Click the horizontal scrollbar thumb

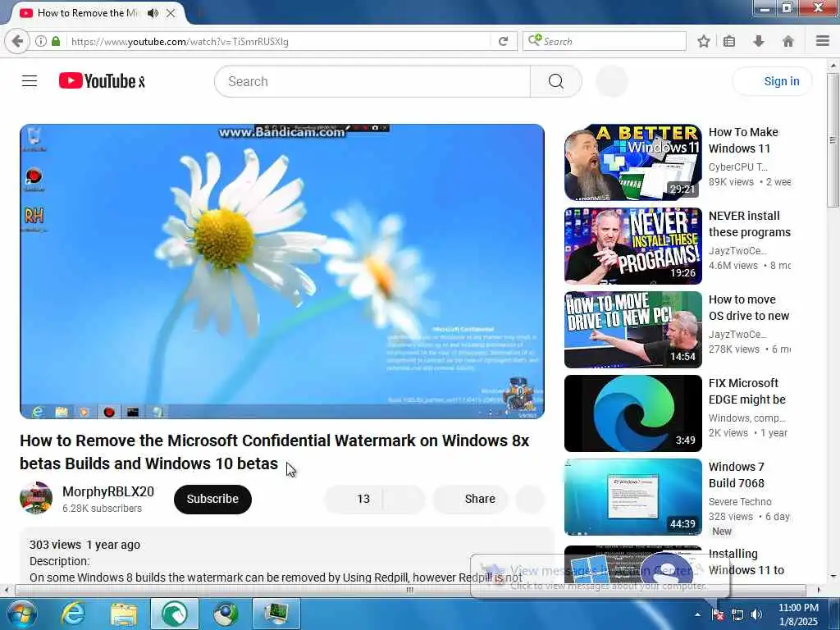point(410,590)
